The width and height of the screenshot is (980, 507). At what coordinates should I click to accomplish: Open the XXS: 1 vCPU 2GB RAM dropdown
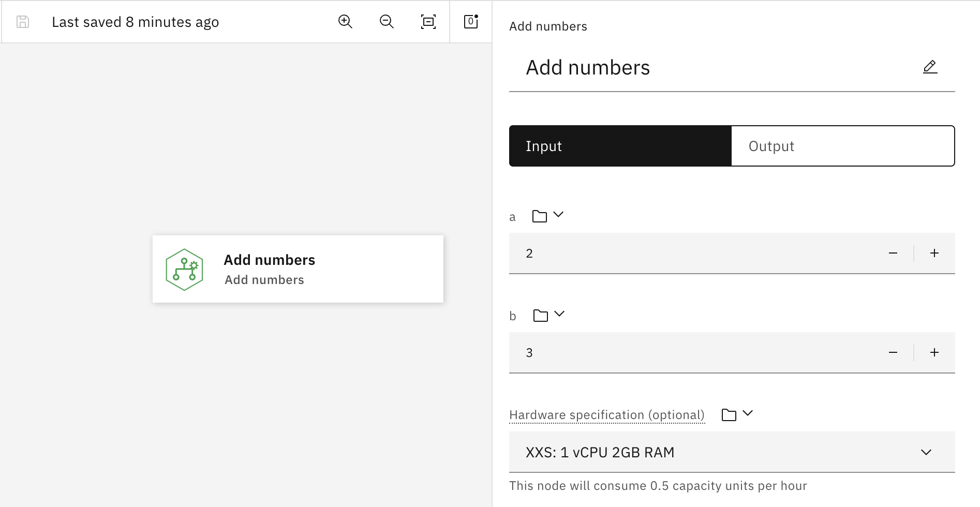click(926, 452)
